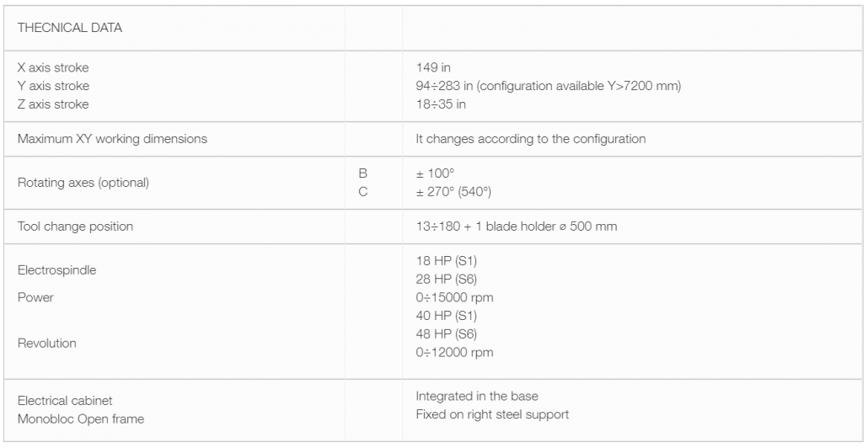Click the 18÷35 in value
The image size is (868, 448).
(x=441, y=104)
